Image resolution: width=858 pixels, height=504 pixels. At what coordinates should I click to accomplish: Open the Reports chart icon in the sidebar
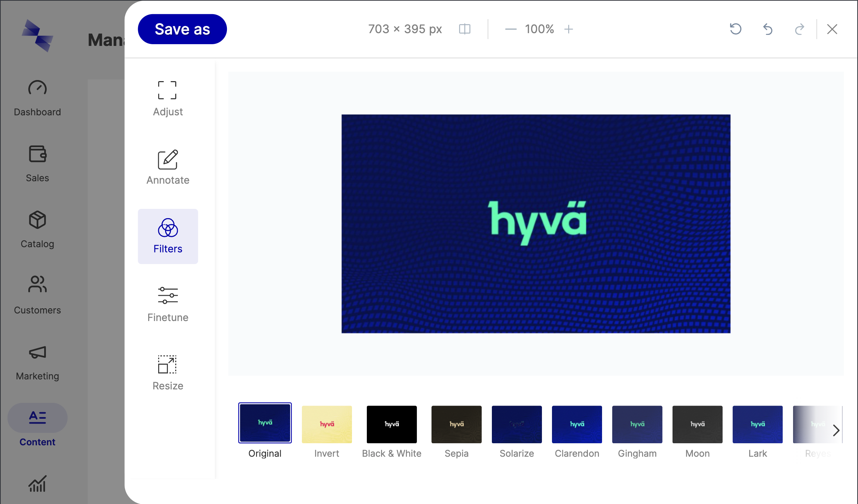click(x=37, y=484)
